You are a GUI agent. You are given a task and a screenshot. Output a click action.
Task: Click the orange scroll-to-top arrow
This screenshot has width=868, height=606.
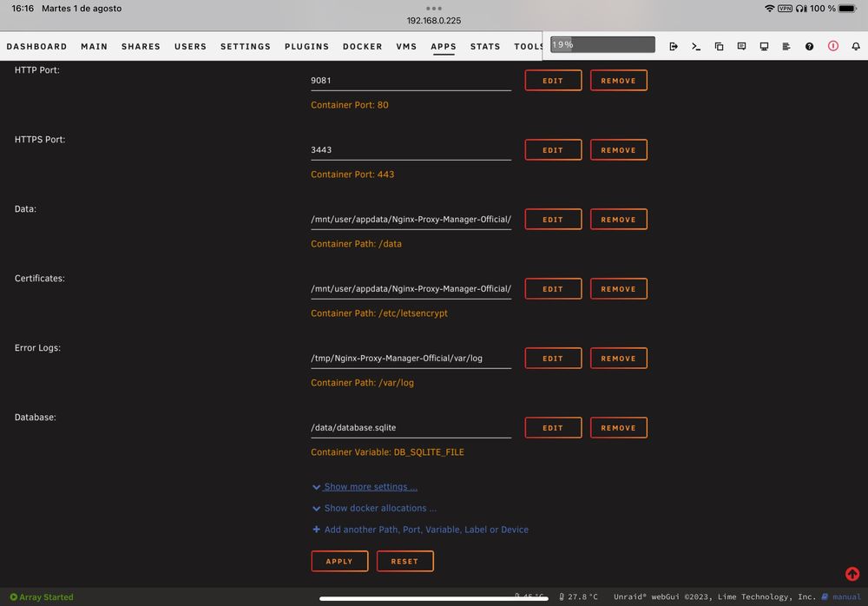pos(852,574)
